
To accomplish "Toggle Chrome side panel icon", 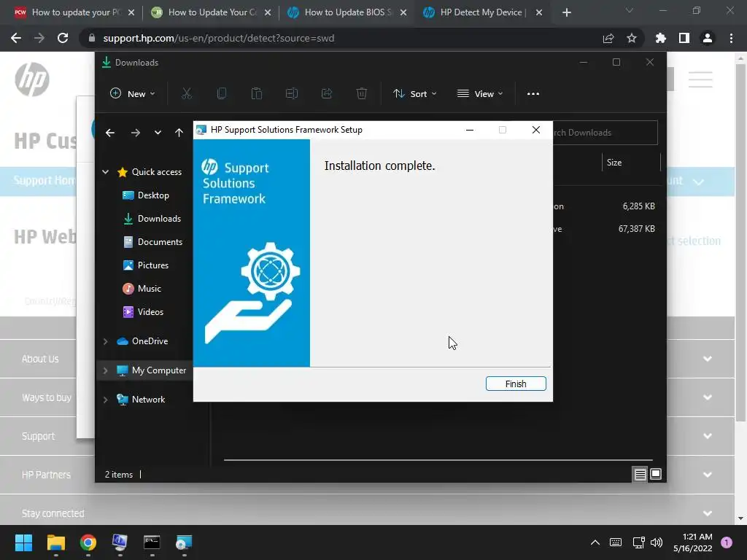I will pos(684,38).
